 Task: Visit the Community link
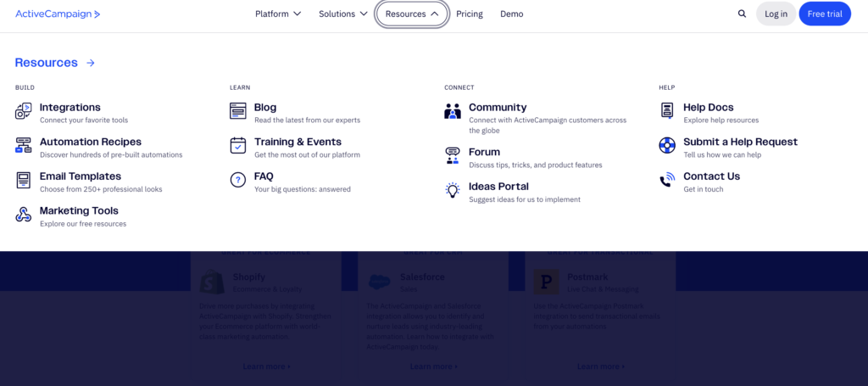(498, 108)
